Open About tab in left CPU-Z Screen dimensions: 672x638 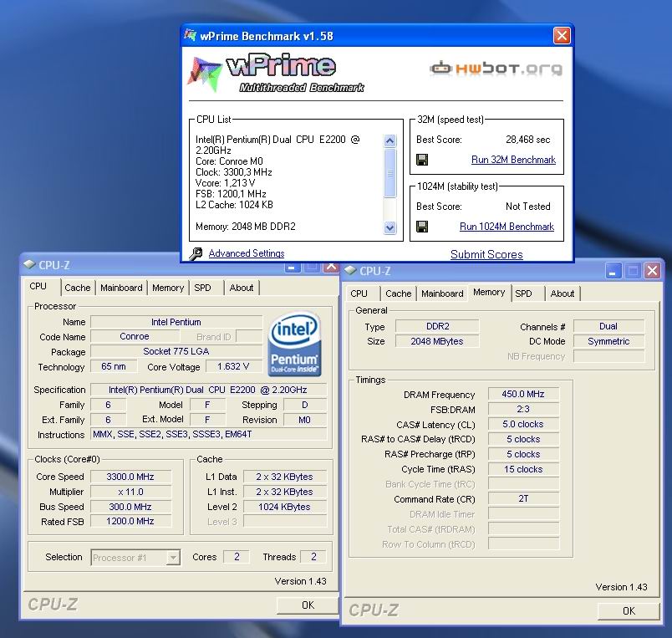(242, 288)
